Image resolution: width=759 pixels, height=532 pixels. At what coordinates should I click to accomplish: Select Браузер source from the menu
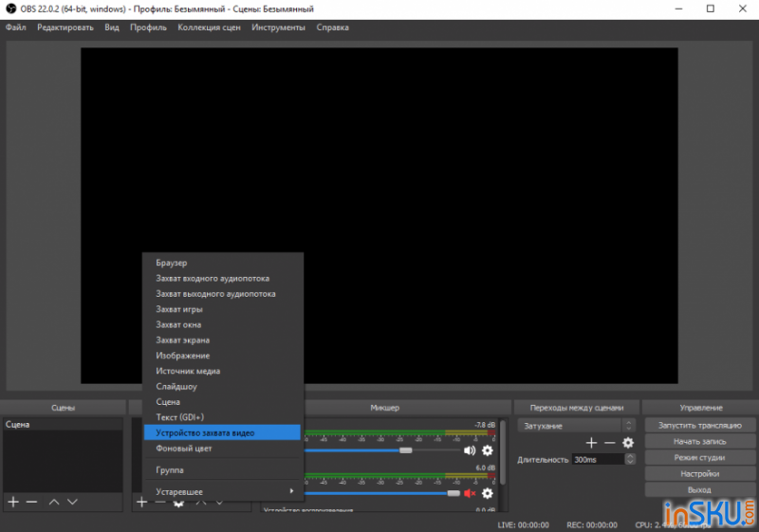(x=222, y=263)
